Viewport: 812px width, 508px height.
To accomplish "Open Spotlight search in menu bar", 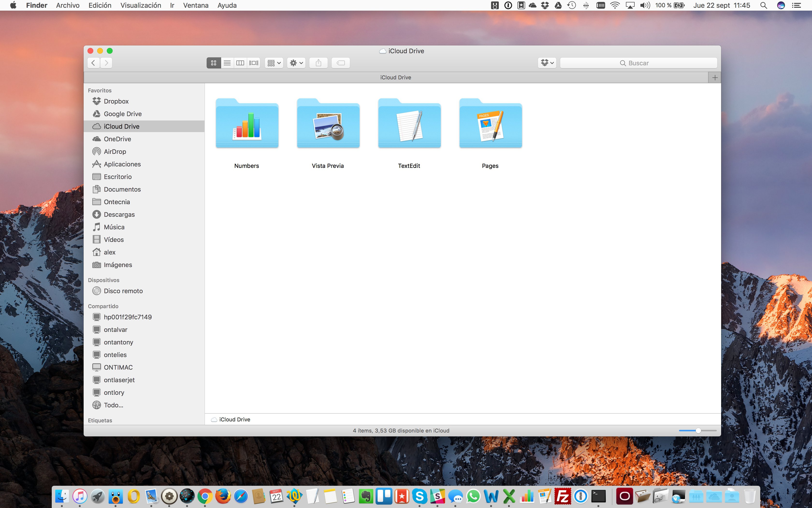I will click(764, 5).
